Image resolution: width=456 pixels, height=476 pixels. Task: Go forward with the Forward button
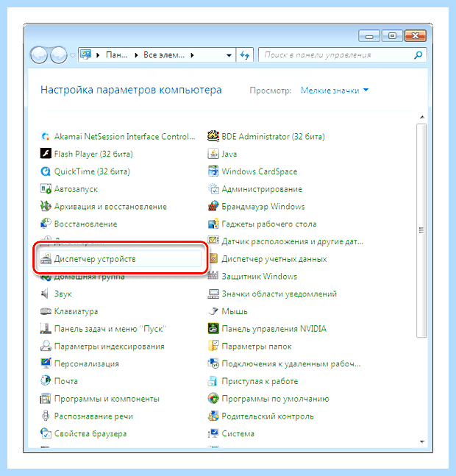59,55
